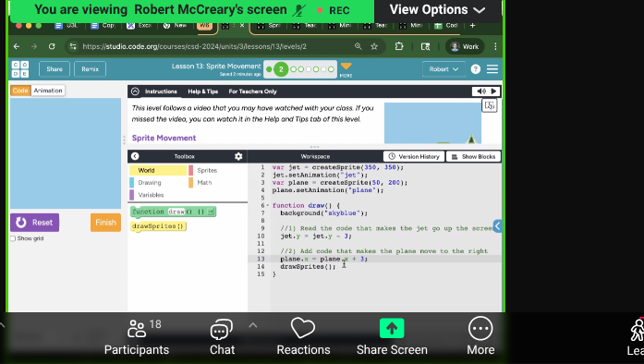
Task: Switch to Animation mode toggle
Action: pyautogui.click(x=48, y=91)
